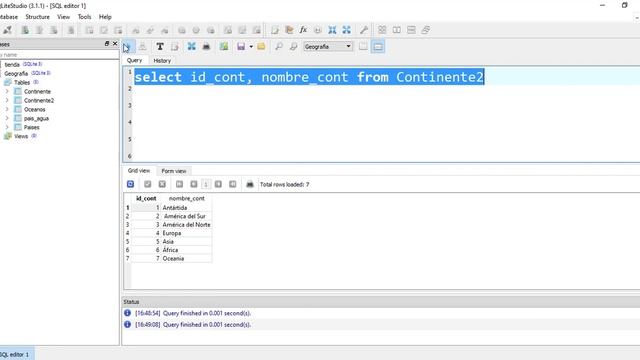Refresh the results grid
The width and height of the screenshot is (640, 360).
pos(131,184)
